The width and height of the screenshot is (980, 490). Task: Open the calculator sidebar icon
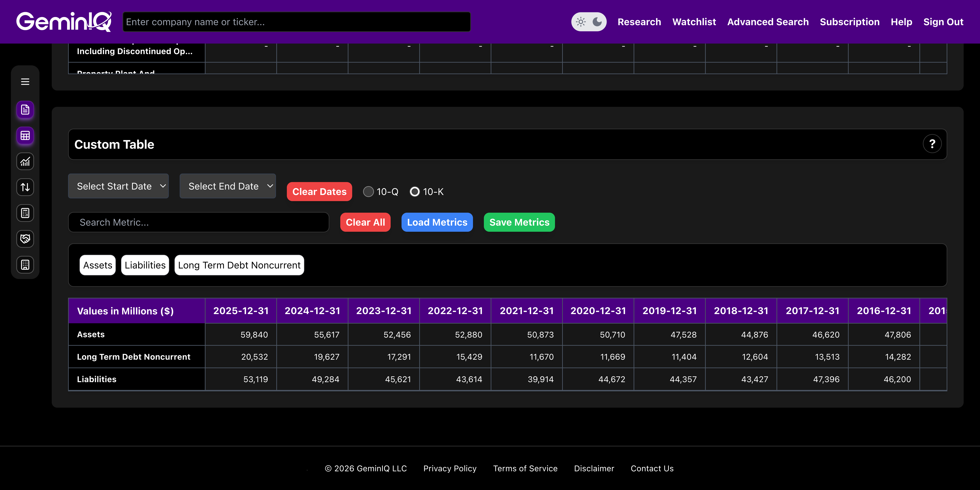[25, 213]
